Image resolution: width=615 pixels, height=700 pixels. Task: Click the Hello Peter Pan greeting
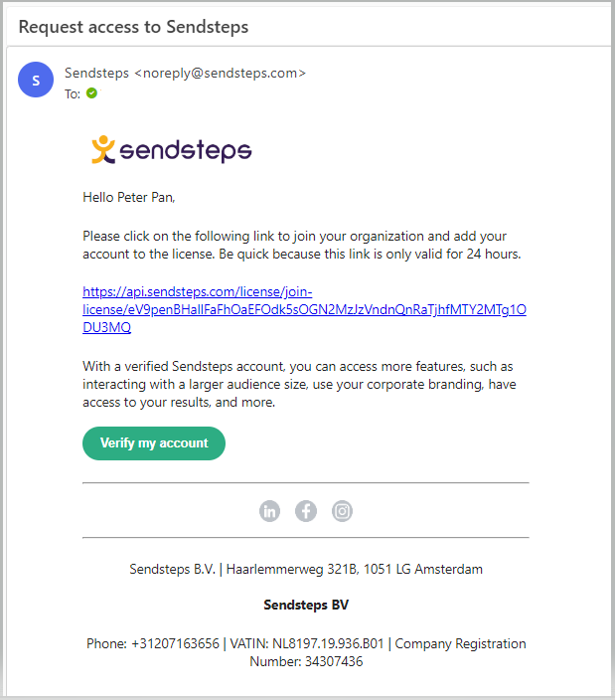pyautogui.click(x=129, y=197)
